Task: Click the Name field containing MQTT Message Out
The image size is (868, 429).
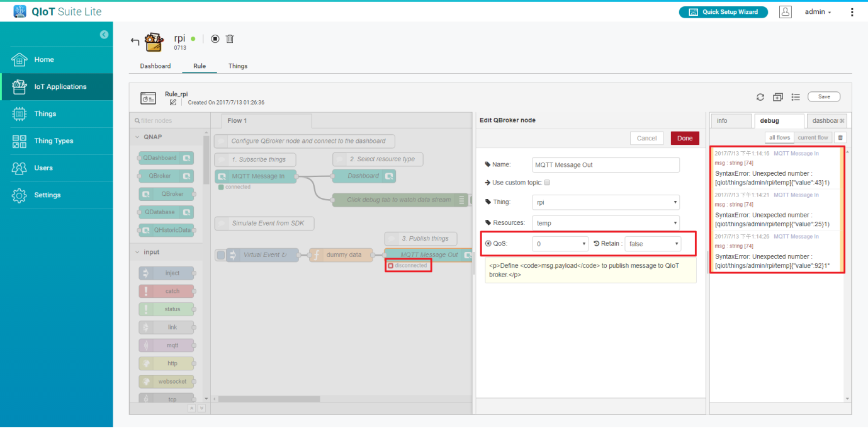Action: coord(606,165)
